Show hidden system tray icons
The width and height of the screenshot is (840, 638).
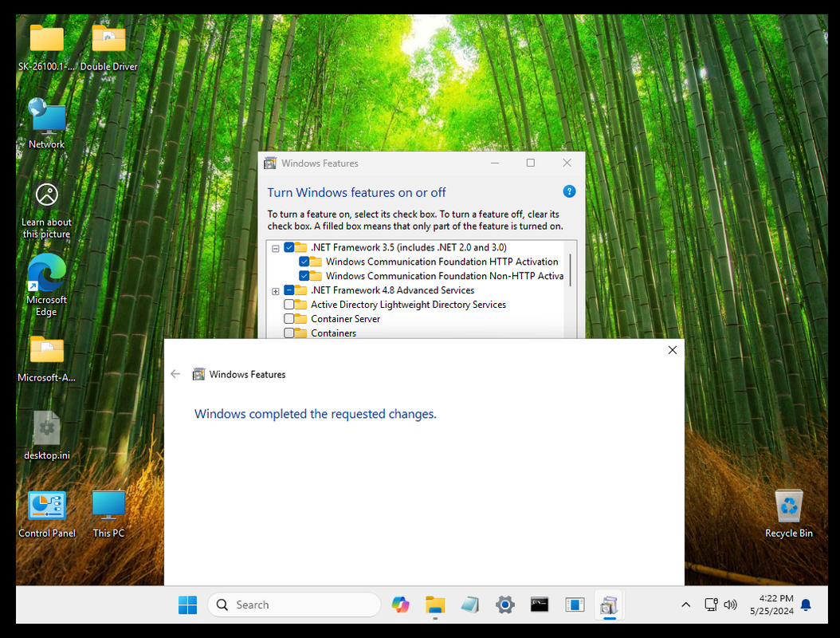tap(685, 605)
